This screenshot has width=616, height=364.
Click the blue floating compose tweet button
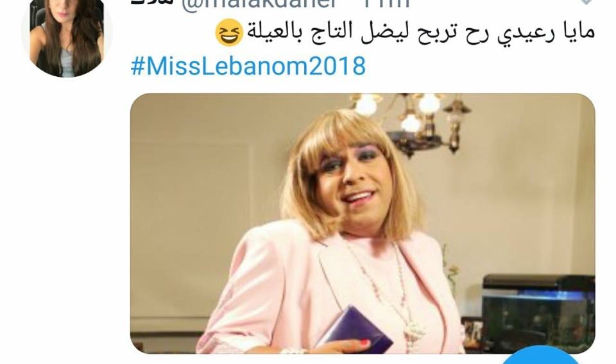(541, 358)
